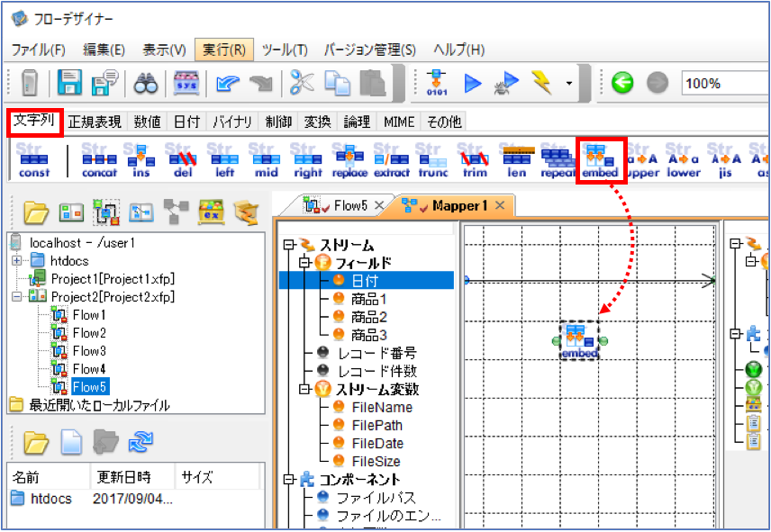Collapse the ストリーム変数 node
The image size is (771, 532).
pyautogui.click(x=305, y=390)
